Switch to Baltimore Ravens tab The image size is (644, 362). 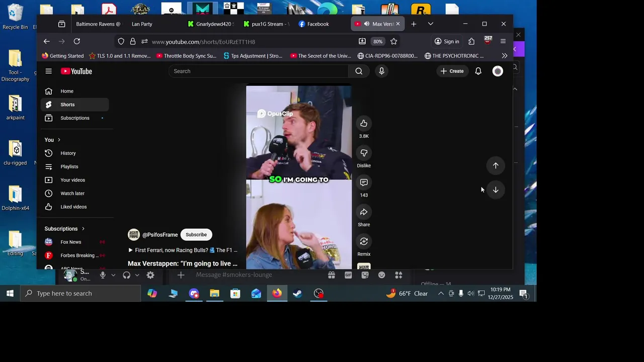click(x=98, y=24)
